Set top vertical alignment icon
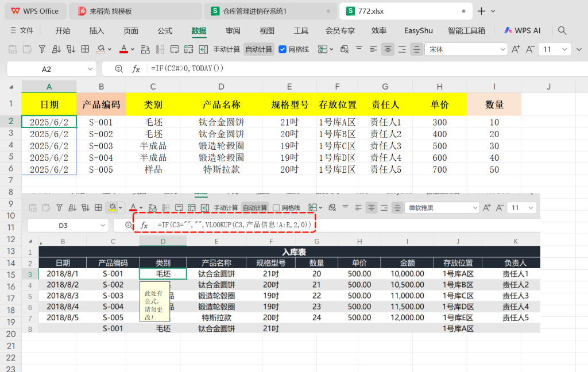 [359, 48]
